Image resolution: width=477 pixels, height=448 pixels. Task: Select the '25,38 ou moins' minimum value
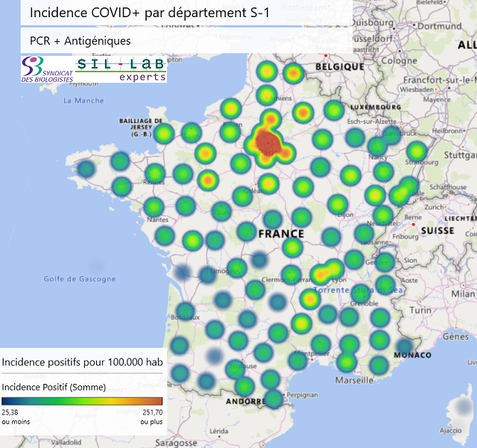click(16, 417)
